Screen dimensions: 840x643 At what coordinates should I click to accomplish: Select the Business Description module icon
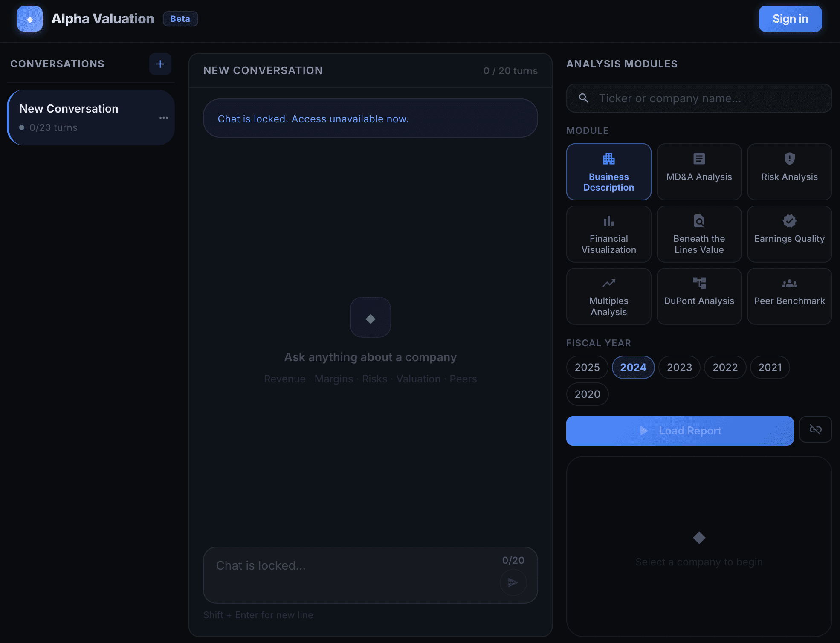coord(608,159)
